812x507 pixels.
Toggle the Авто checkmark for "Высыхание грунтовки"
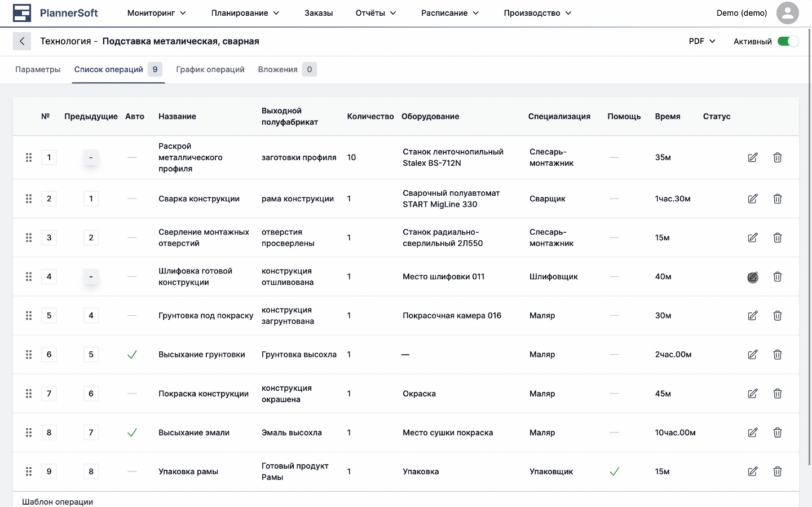[132, 354]
